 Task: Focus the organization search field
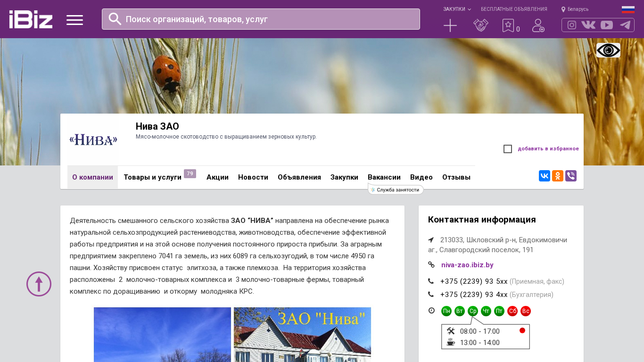click(261, 19)
